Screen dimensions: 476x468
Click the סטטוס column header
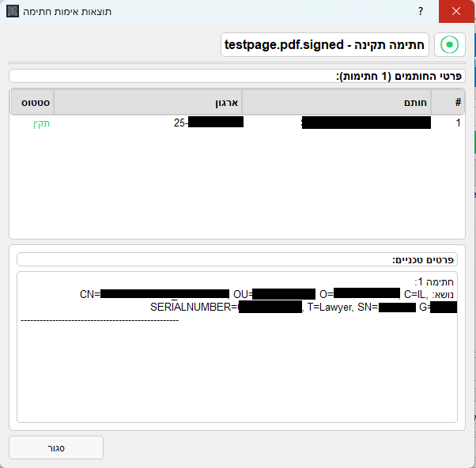click(32, 103)
